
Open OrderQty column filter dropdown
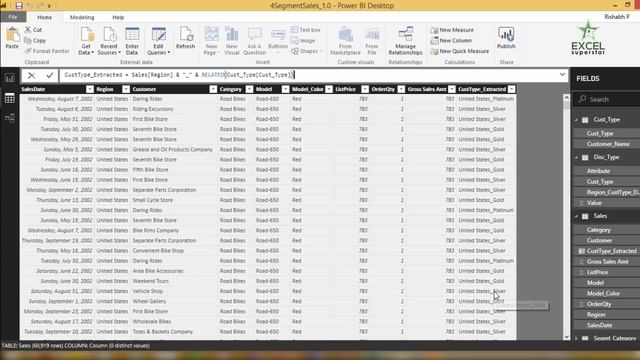coord(401,89)
